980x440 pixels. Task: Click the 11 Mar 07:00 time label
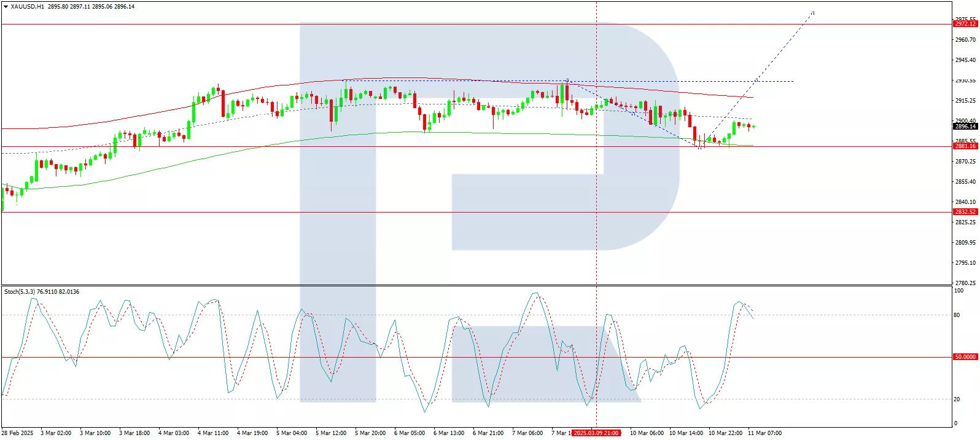coord(764,433)
